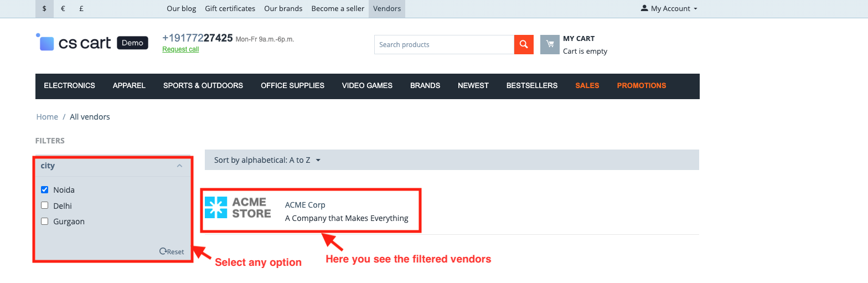Viewport: 868px width, 283px height.
Task: Open the My Account dropdown caret
Action: click(x=695, y=9)
